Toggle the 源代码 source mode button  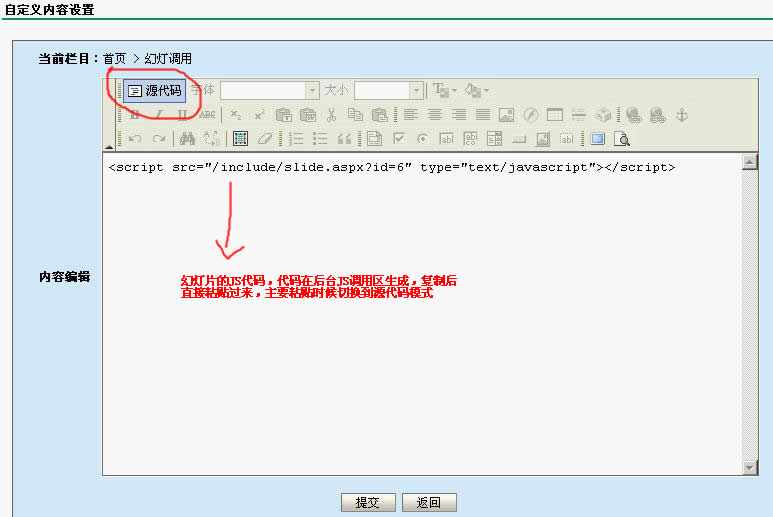point(154,91)
